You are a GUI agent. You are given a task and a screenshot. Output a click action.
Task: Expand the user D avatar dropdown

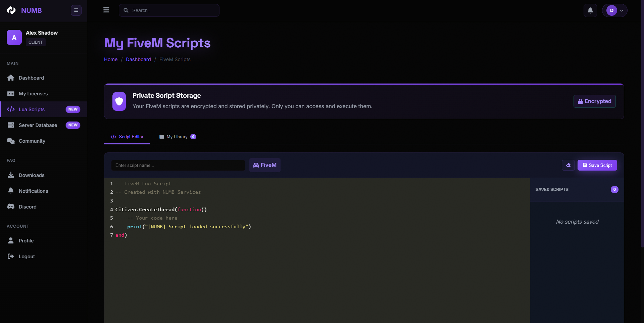(615, 10)
